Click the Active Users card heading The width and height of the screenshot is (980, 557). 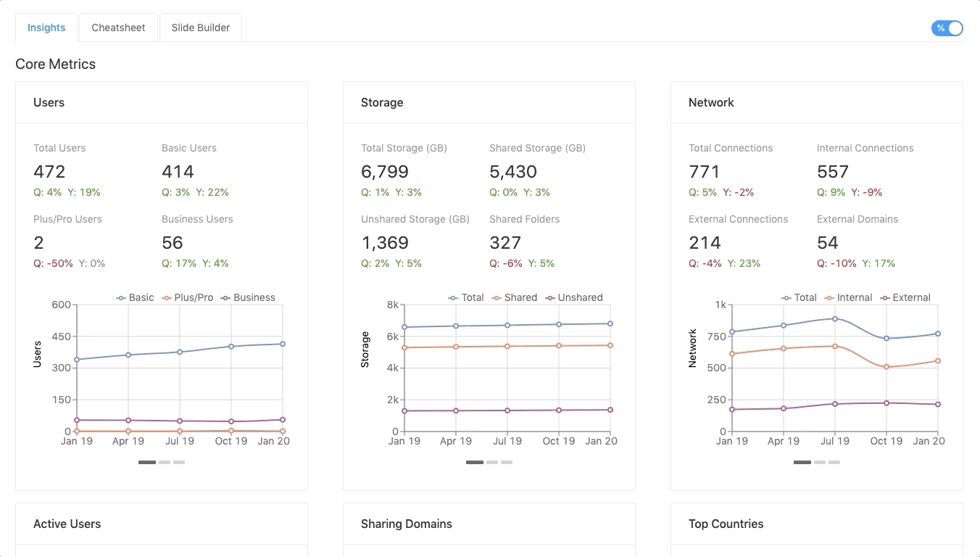coord(67,524)
